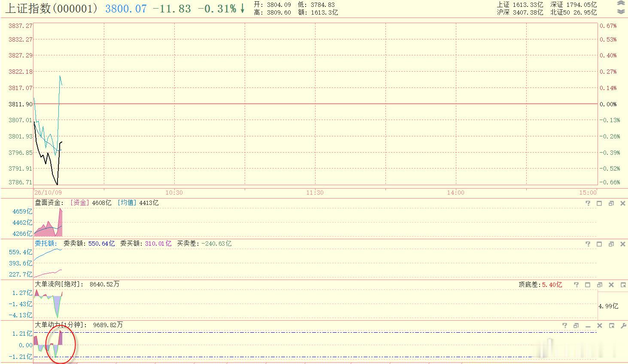Open help for the 大单流向 indicator panel
Screen dimensions: 628x364
click(x=576, y=285)
